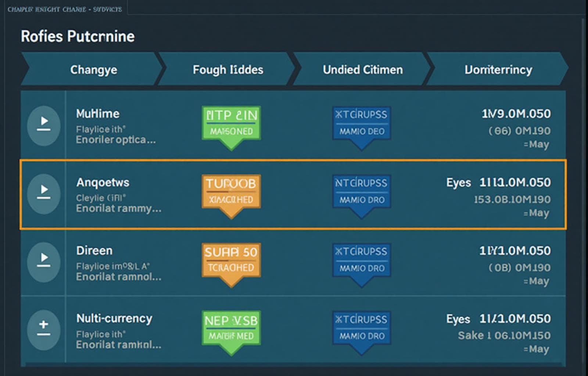This screenshot has width=588, height=376.
Task: Click the play icon next to Direen
Action: coord(44,262)
